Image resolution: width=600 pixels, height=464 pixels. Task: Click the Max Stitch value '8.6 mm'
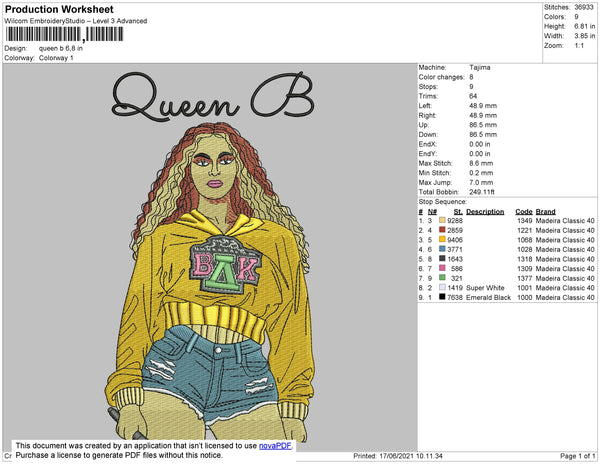point(481,163)
